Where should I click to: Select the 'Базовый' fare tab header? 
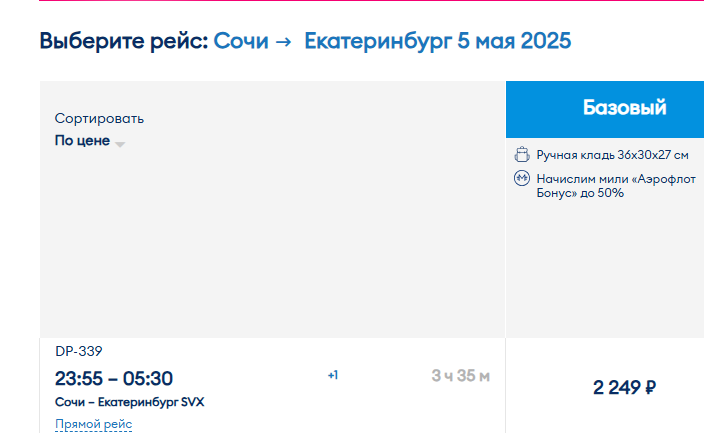tap(605, 109)
